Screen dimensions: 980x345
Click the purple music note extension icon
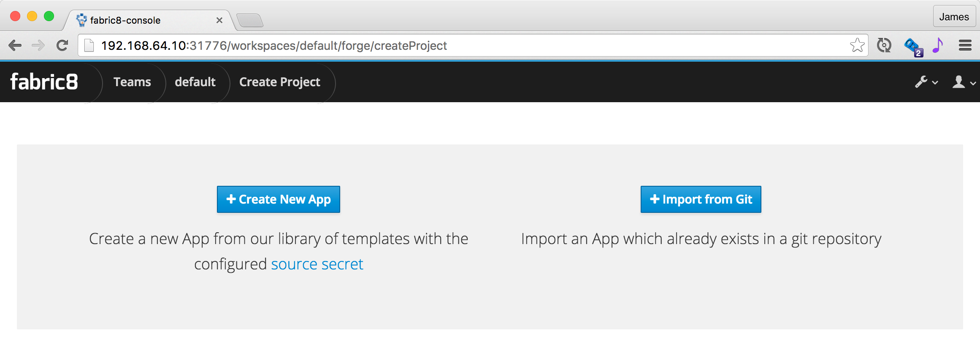937,45
